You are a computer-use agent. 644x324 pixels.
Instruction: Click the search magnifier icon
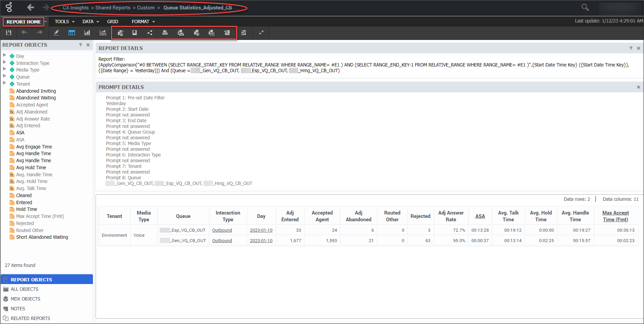coord(585,7)
